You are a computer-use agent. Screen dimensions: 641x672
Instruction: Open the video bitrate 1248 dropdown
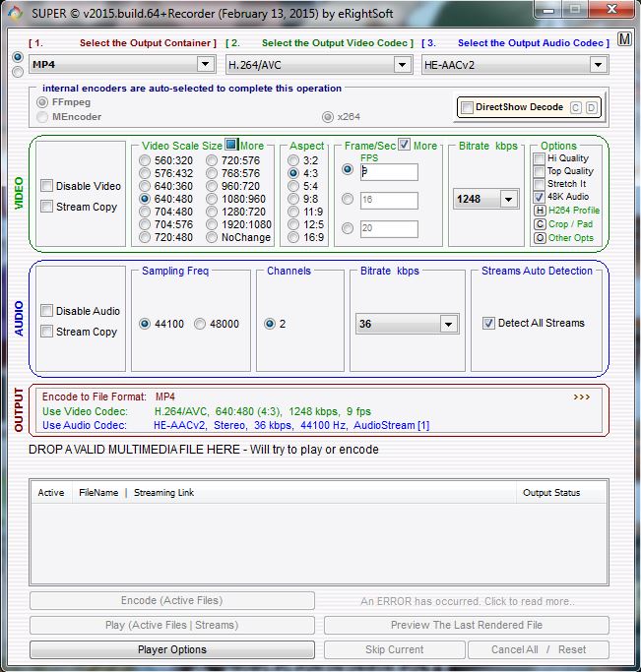508,199
